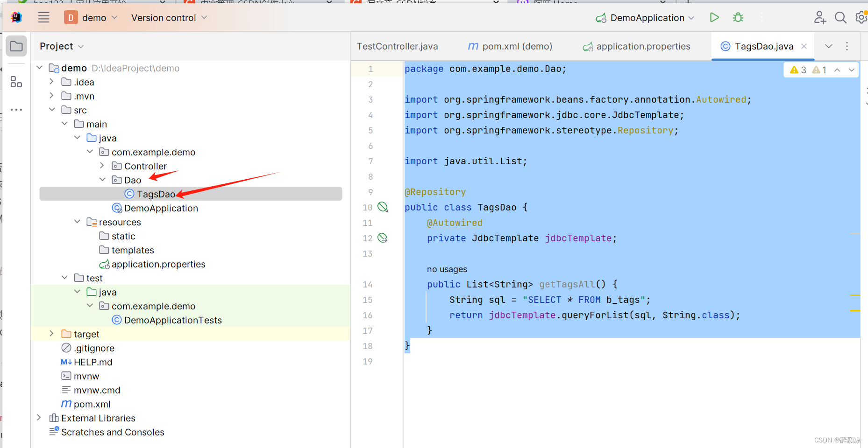
Task: Expand the .idea folder
Action: pyautogui.click(x=52, y=82)
